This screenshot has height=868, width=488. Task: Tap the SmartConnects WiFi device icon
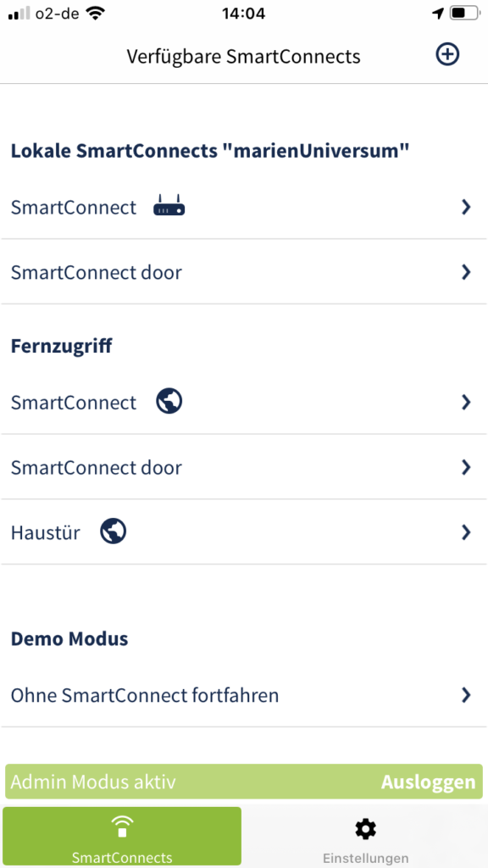(122, 827)
